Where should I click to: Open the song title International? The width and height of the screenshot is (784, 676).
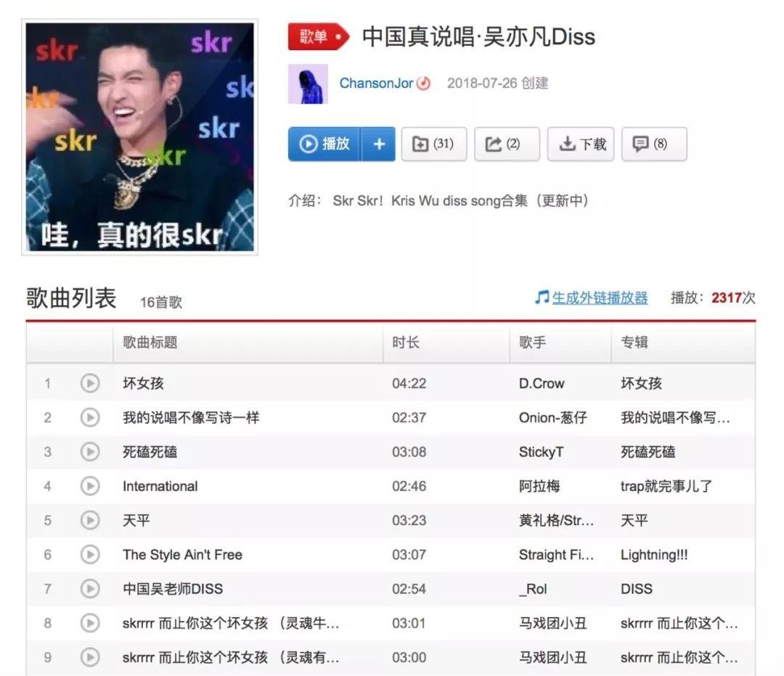pyautogui.click(x=160, y=486)
